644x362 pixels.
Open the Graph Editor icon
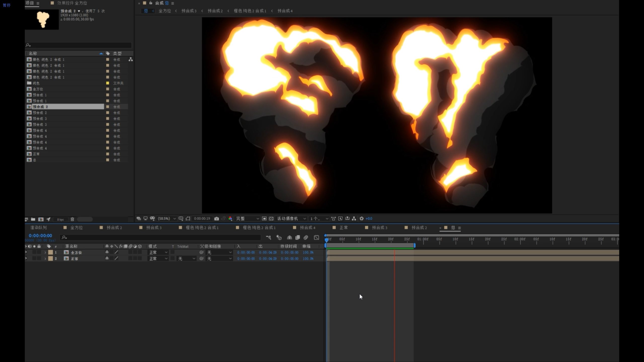(316, 237)
